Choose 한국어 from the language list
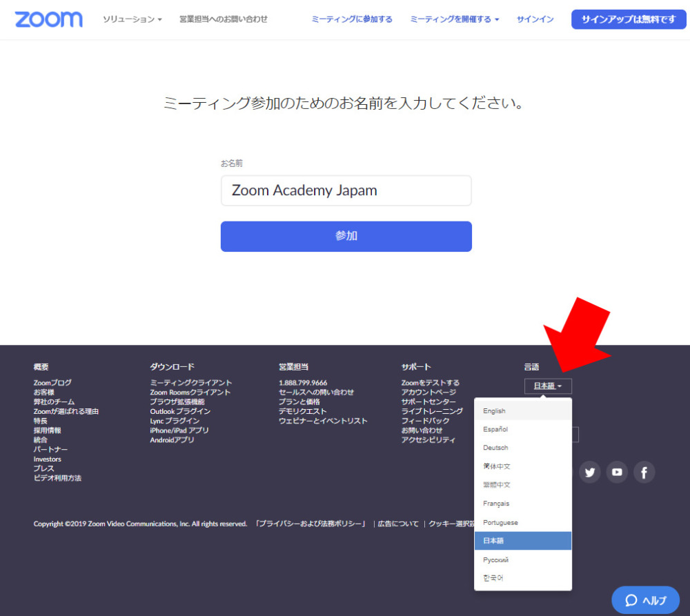The width and height of the screenshot is (690, 616). [x=493, y=578]
